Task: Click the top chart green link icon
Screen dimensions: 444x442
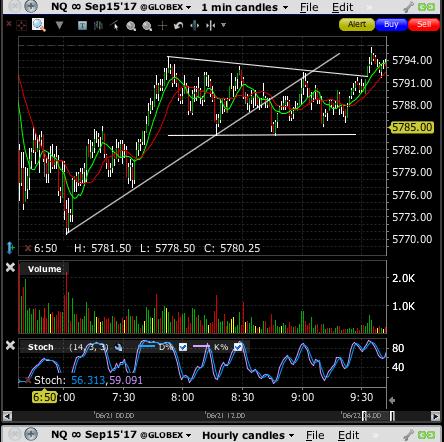Action: (427, 7)
